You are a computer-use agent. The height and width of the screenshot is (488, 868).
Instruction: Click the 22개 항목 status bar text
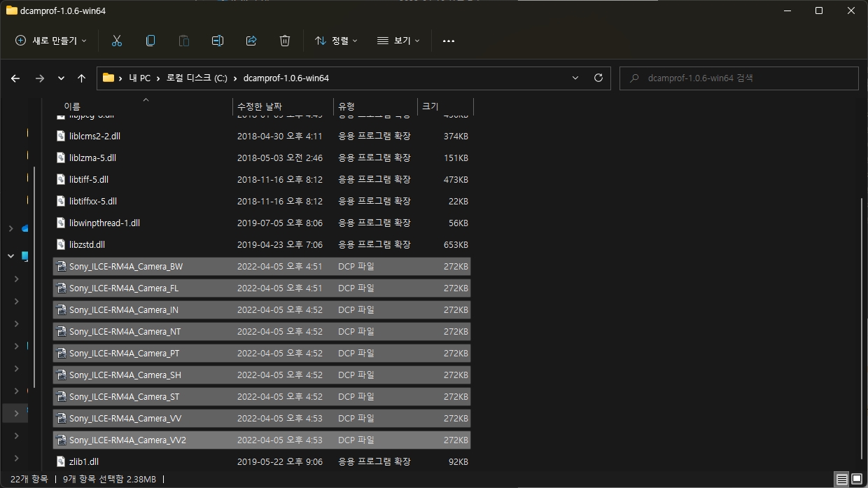click(29, 480)
